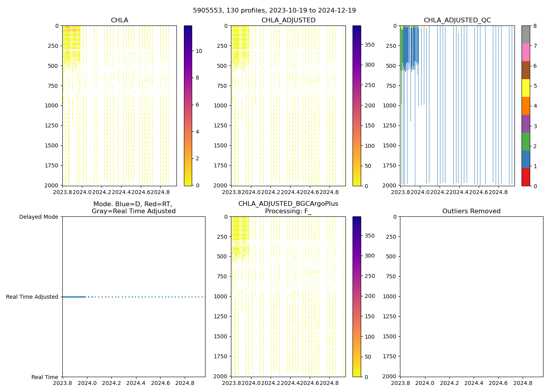Click the figure title with float number 5905553

pos(274,11)
